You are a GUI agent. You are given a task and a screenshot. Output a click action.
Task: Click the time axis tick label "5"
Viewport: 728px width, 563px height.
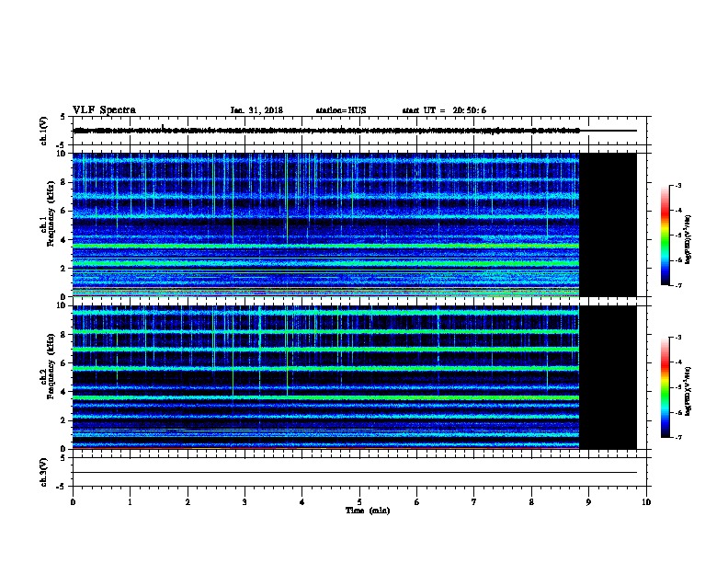pyautogui.click(x=359, y=502)
